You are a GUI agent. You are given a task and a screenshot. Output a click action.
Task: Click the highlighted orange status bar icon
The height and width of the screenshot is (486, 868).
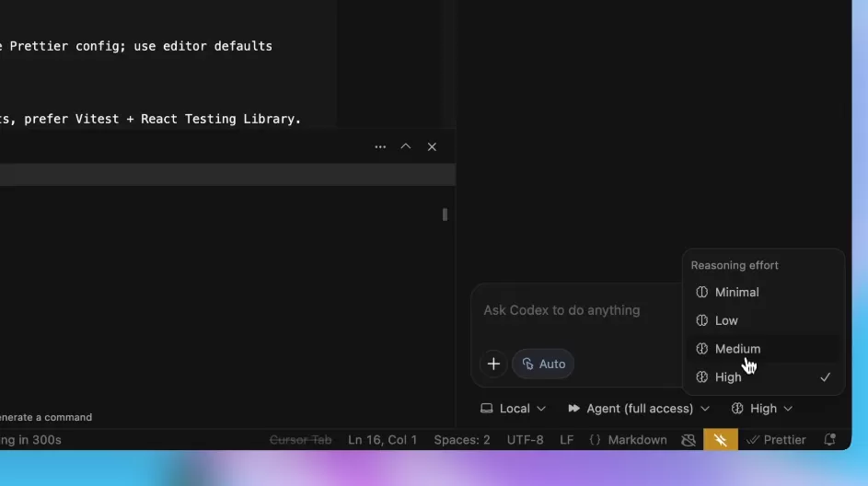click(720, 439)
